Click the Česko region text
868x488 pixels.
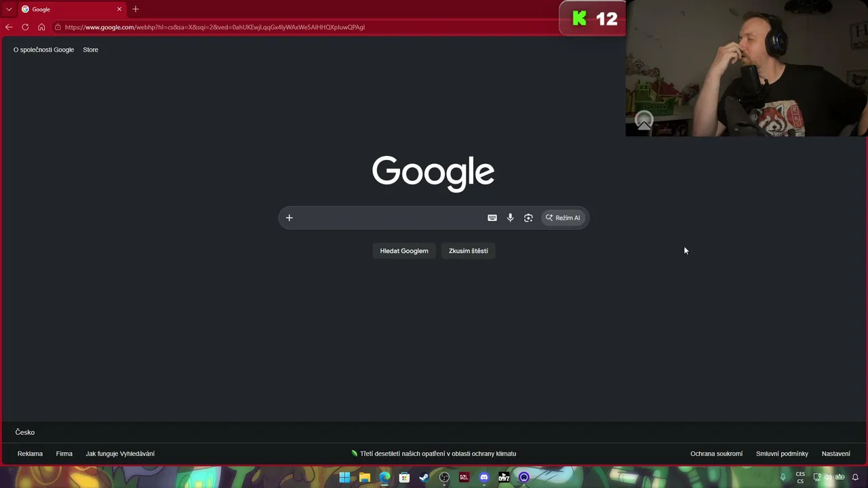25,432
